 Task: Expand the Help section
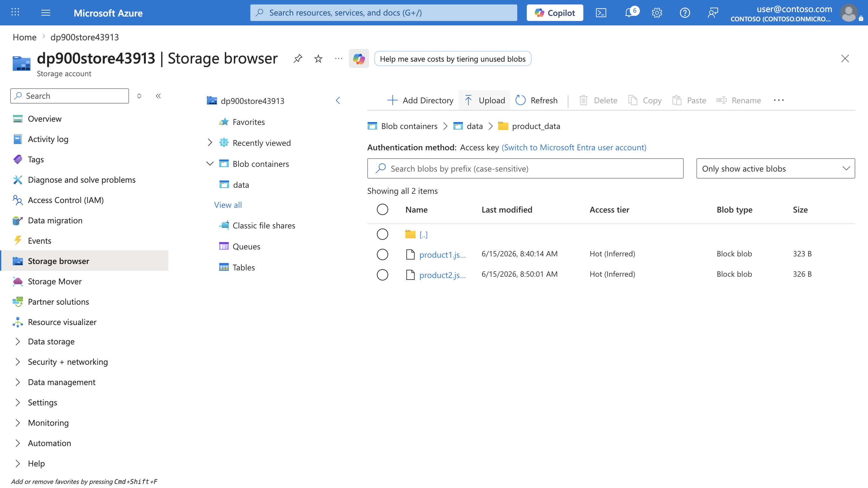[x=18, y=463]
